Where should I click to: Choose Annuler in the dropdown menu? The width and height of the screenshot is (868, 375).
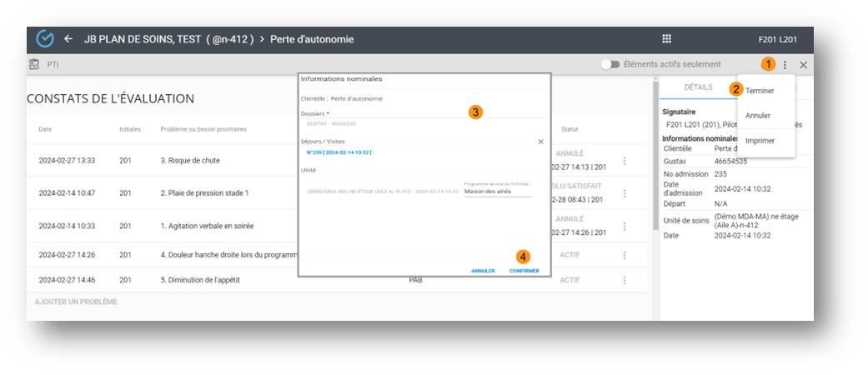[758, 116]
